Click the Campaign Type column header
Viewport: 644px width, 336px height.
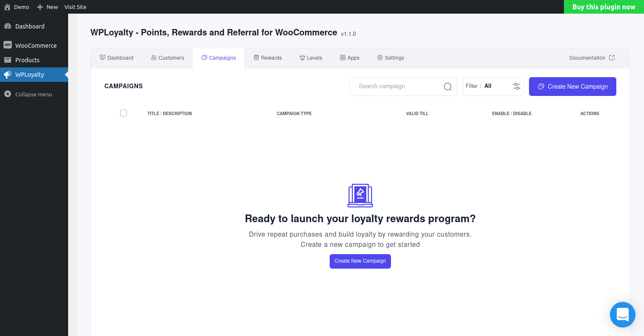pyautogui.click(x=294, y=113)
